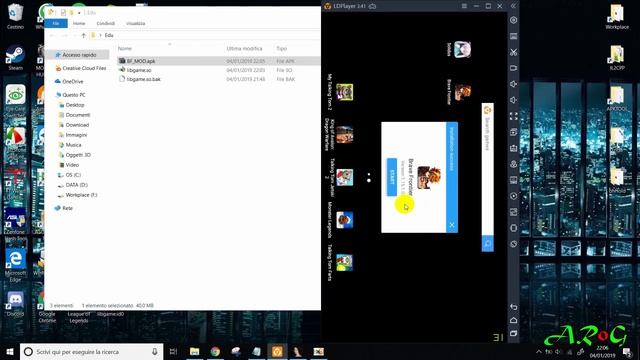This screenshot has width=640, height=360.
Task: Collapse the LDPlayer sidebar with double chevron
Action: (x=513, y=6)
